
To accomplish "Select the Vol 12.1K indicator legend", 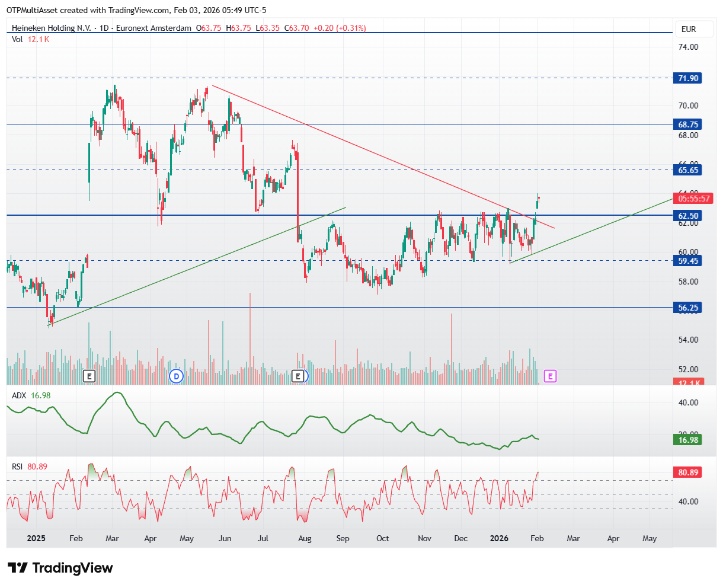I will pos(31,39).
